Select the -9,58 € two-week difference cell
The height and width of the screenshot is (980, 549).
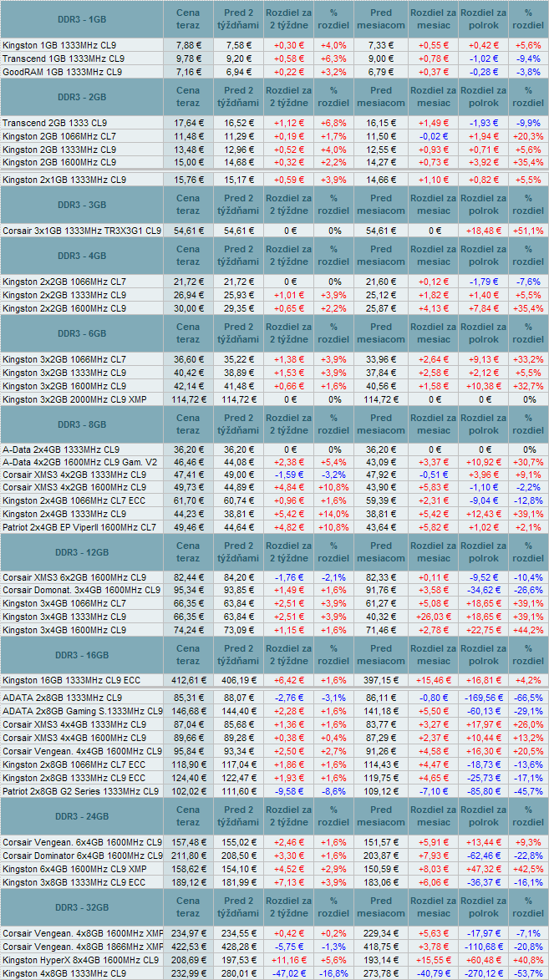288,790
